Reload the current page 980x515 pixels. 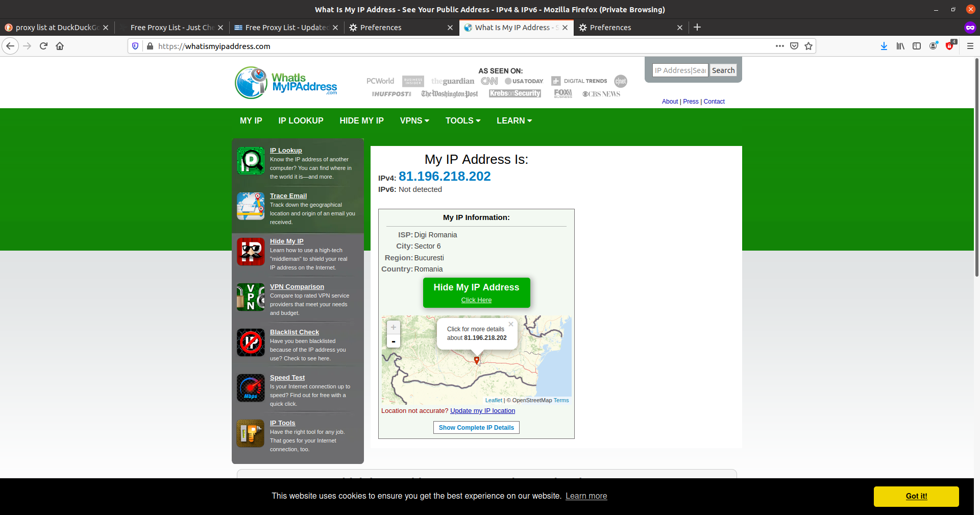(x=43, y=46)
